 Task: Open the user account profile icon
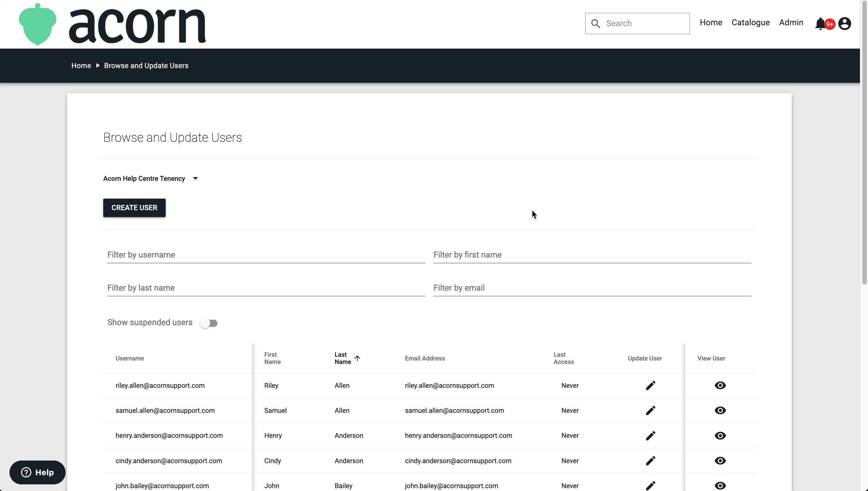pos(844,24)
